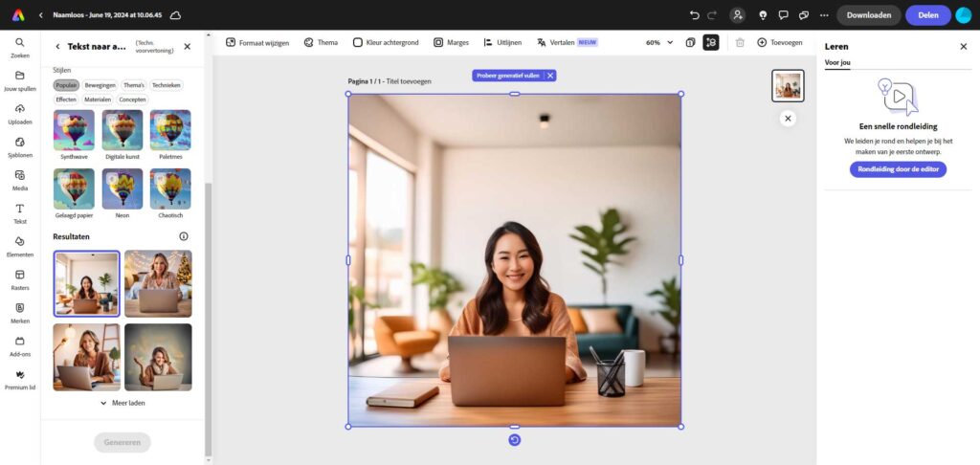Open the Merken panel
980x465 pixels.
pos(20,313)
